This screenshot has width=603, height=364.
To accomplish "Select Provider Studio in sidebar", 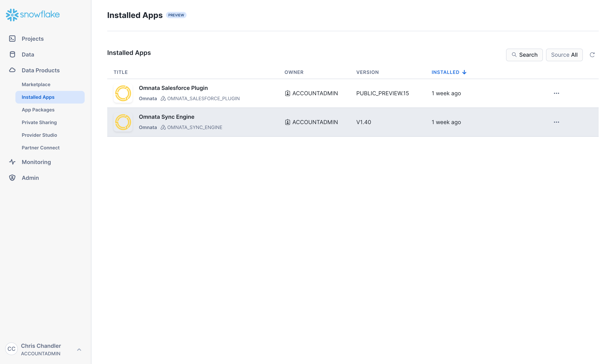I will pos(39,135).
